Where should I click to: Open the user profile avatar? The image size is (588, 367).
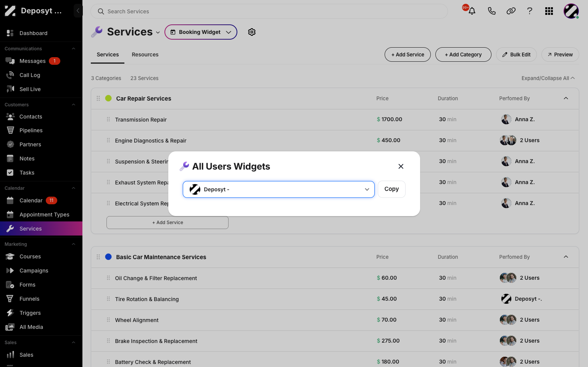(571, 11)
